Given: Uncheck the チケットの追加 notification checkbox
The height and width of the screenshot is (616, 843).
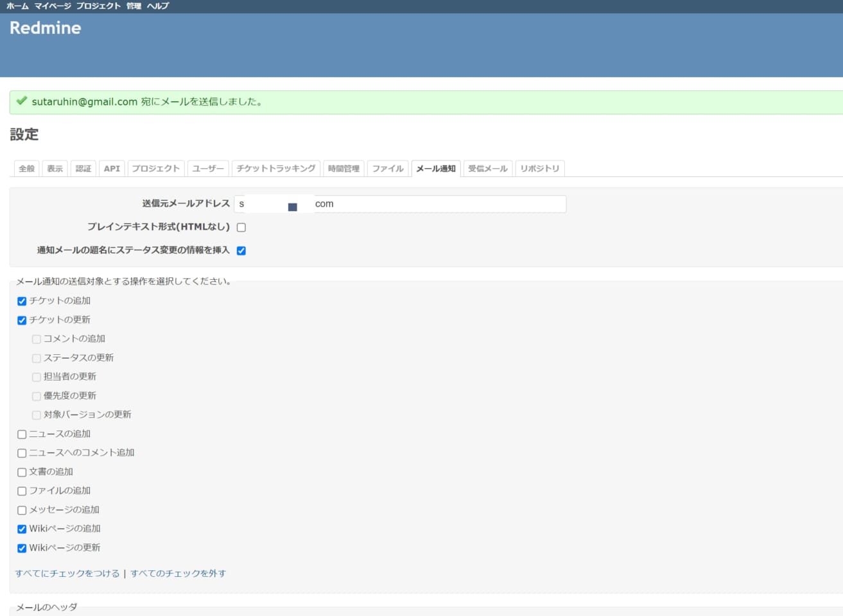Looking at the screenshot, I should [22, 301].
